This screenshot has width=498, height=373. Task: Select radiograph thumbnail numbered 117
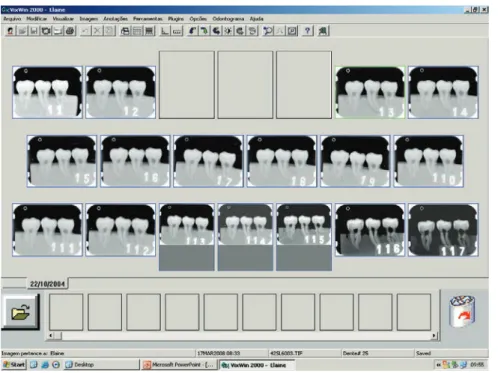click(443, 230)
